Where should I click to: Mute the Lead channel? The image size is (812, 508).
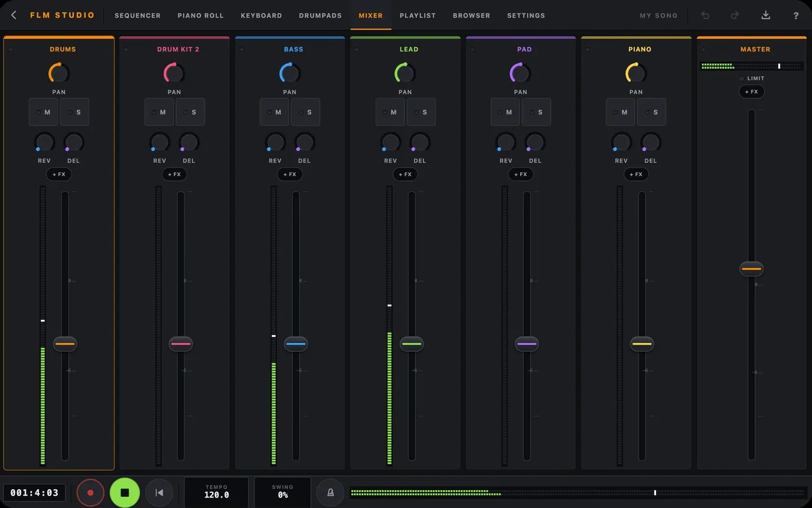[x=390, y=112]
